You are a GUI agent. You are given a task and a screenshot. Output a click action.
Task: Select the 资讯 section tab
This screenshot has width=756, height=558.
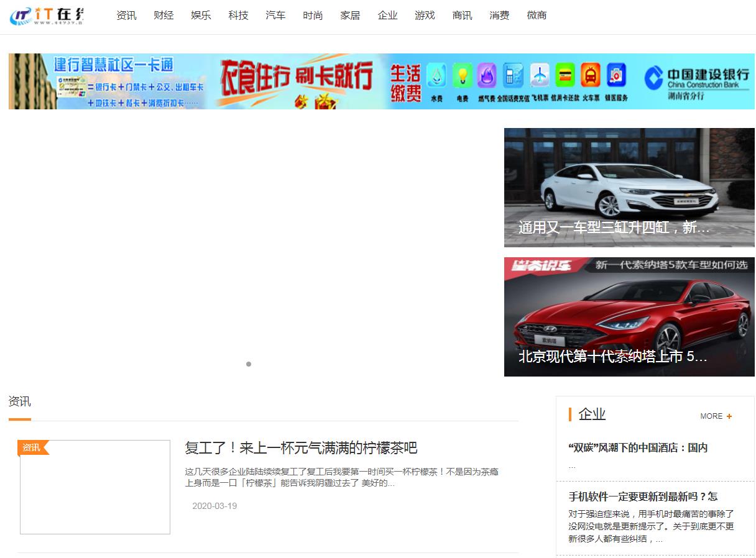click(20, 401)
